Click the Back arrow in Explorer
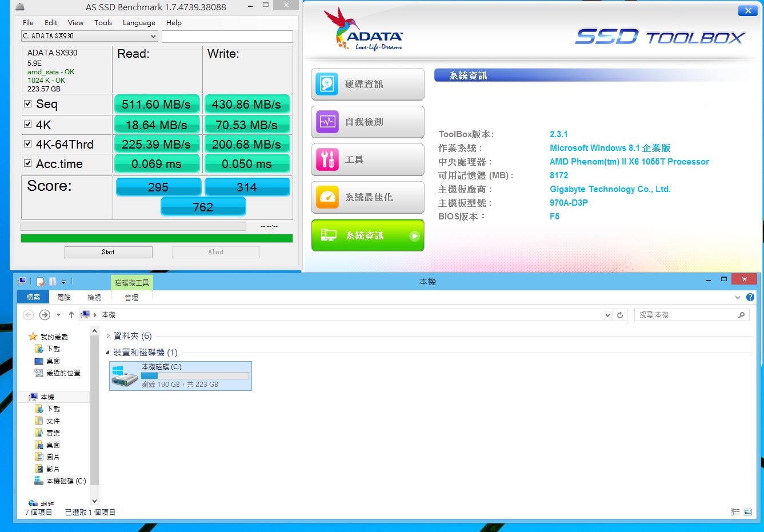Screen dimensions: 764x532 coord(29,315)
